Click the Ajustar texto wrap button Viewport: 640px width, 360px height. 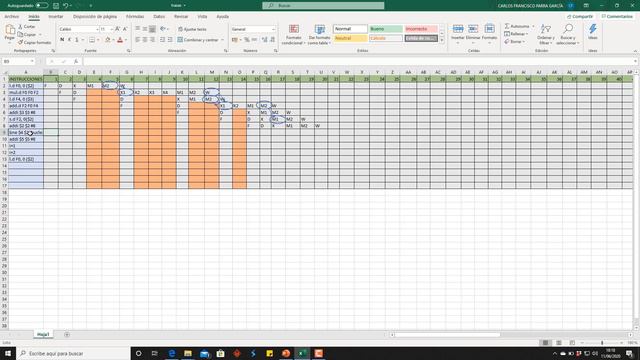click(x=192, y=29)
